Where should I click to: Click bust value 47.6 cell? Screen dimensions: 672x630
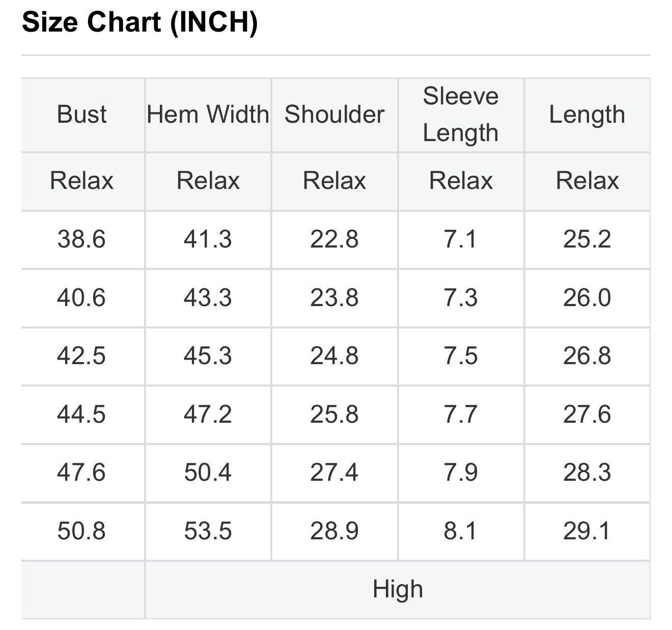click(x=81, y=472)
